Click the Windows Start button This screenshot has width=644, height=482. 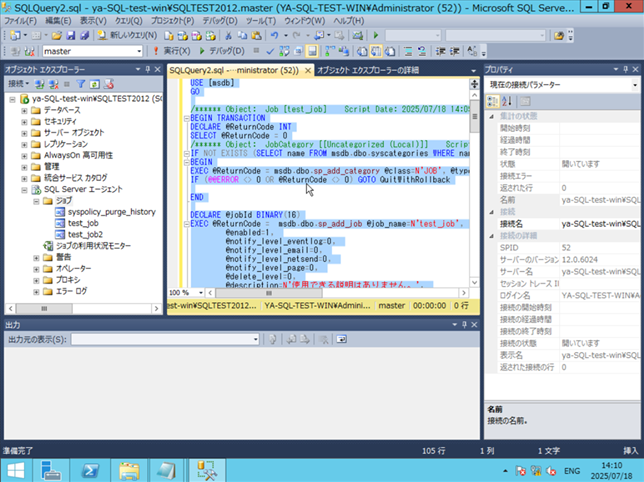pyautogui.click(x=16, y=471)
